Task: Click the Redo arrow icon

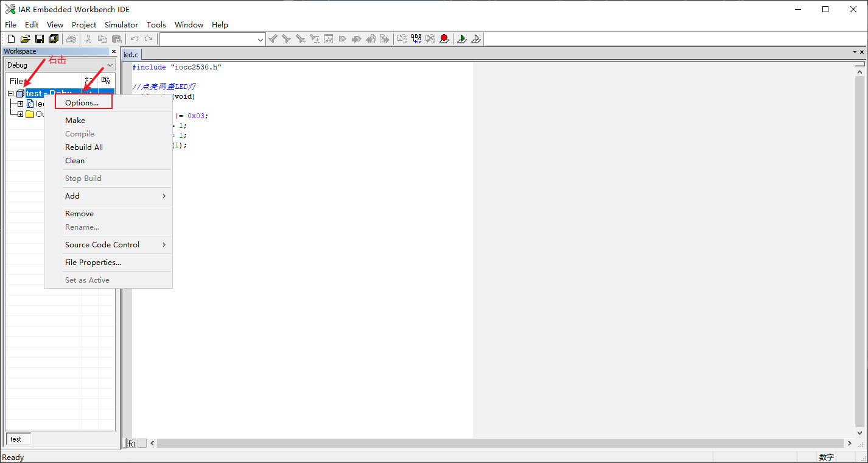Action: pyautogui.click(x=149, y=39)
